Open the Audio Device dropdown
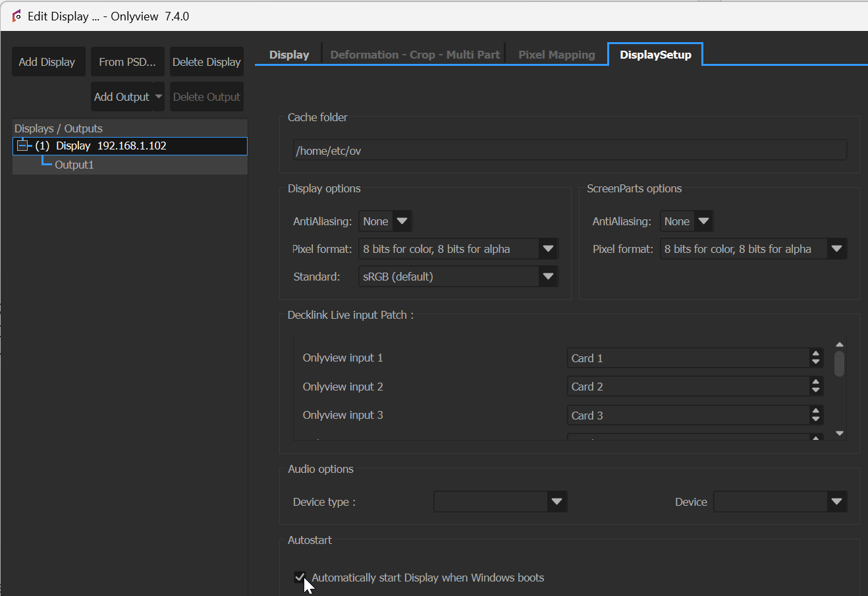 (x=780, y=502)
